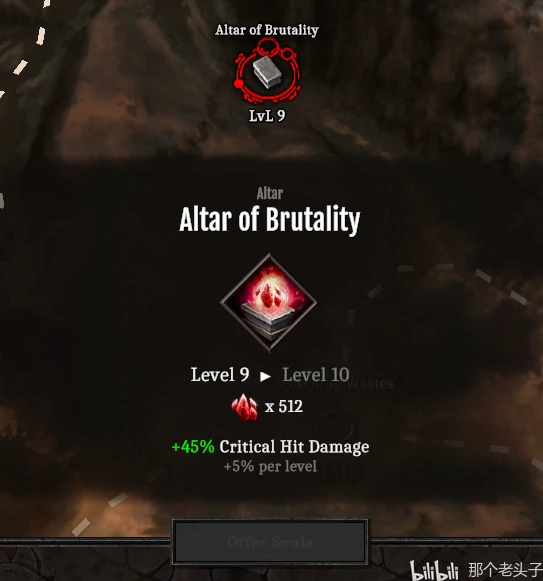Click the bilibili logo watermark
543x581 pixels.
[434, 570]
